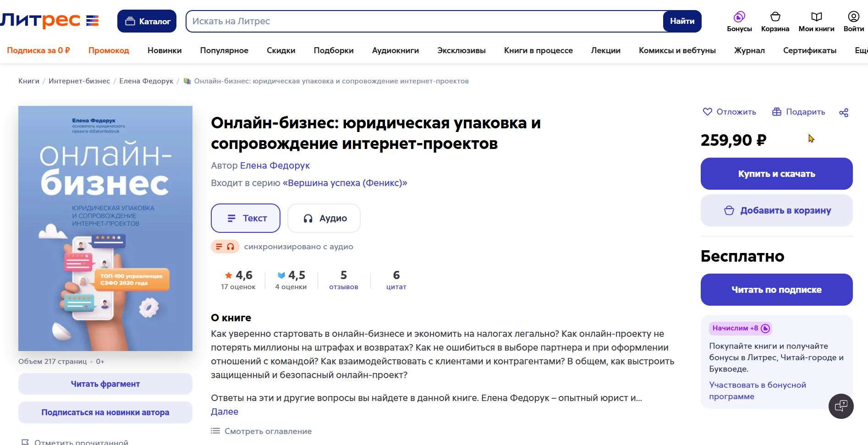Expand the description with Далее

click(x=225, y=412)
